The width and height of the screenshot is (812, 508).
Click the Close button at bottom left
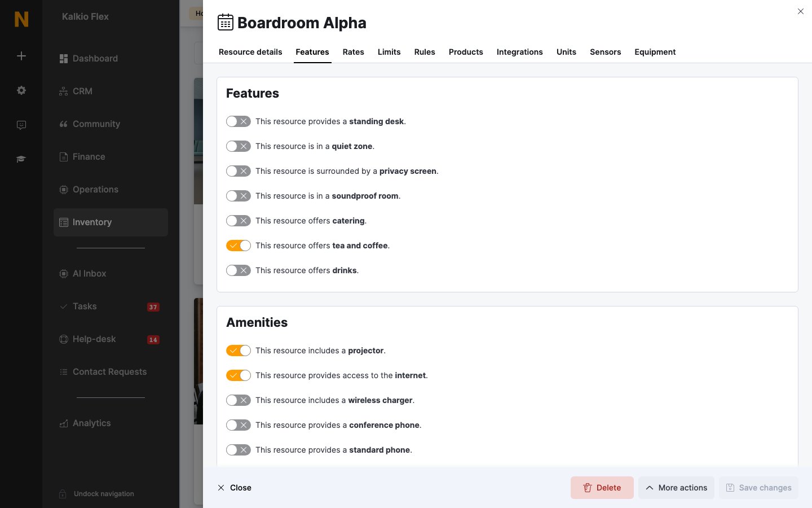pyautogui.click(x=235, y=488)
